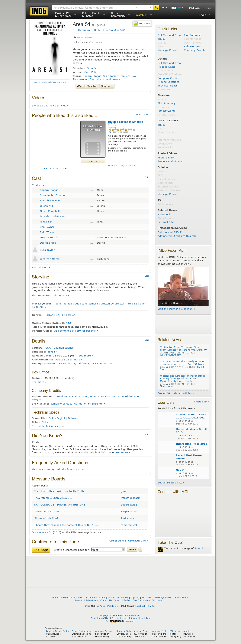Click Add the first question link
241x644 pixels.
(70, 470)
